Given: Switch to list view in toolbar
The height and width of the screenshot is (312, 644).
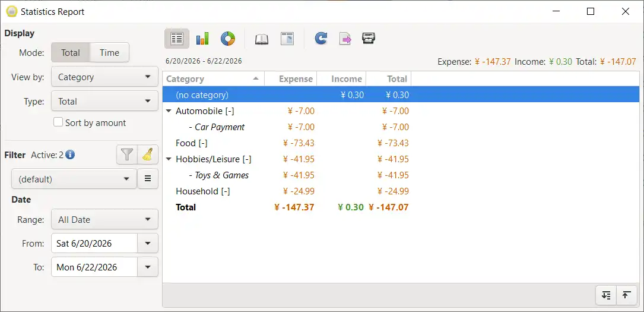Looking at the screenshot, I should tap(177, 39).
